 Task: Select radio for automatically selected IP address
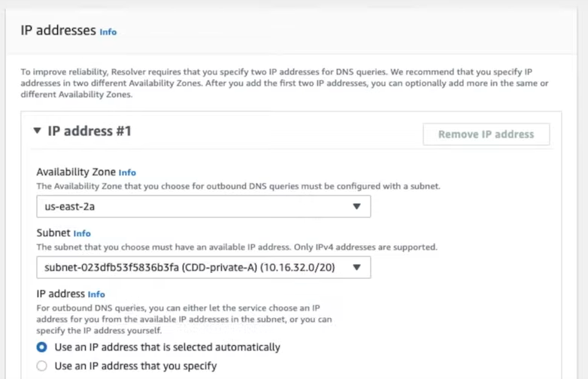(41, 347)
